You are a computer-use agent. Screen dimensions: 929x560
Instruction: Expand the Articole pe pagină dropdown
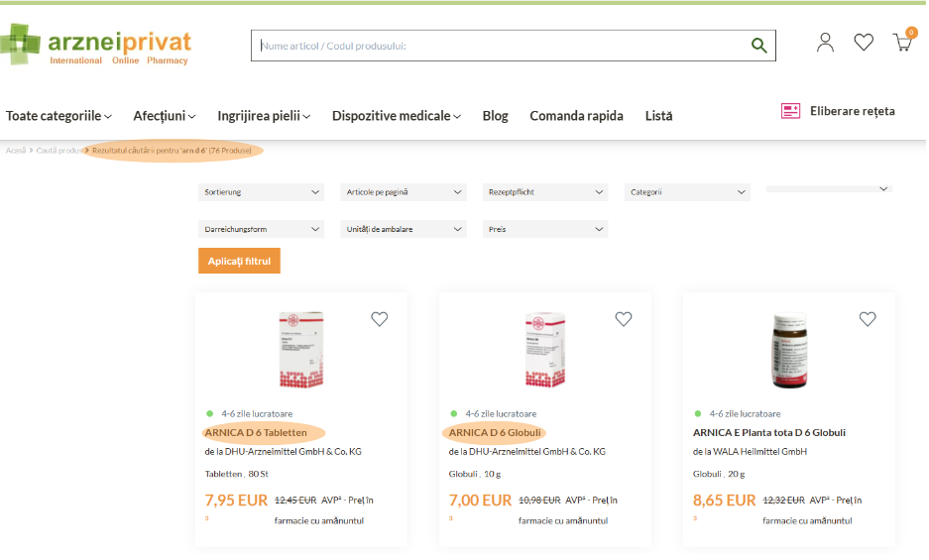403,192
